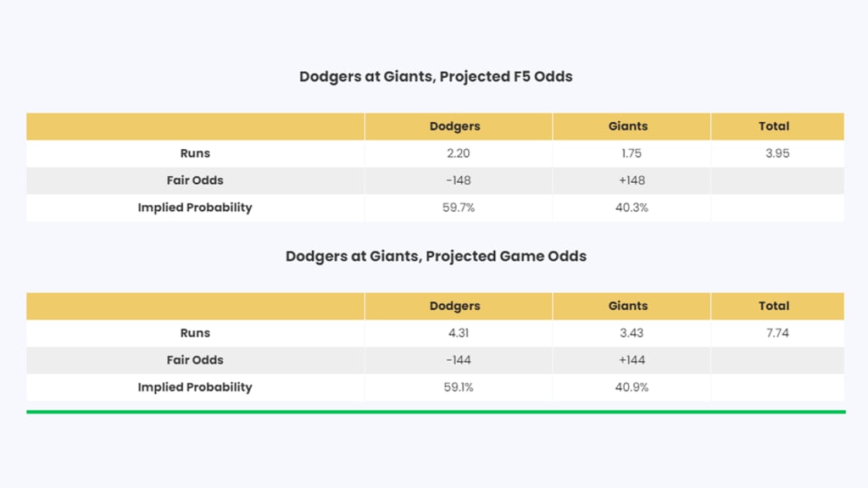The image size is (868, 488).
Task: Select Dodgers column header in F5 Odds table
Action: (455, 126)
